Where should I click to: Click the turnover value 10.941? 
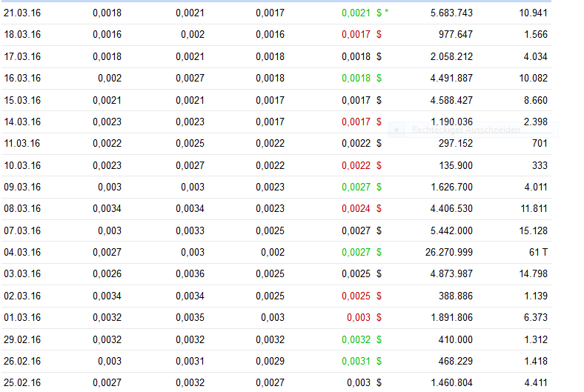tap(534, 13)
